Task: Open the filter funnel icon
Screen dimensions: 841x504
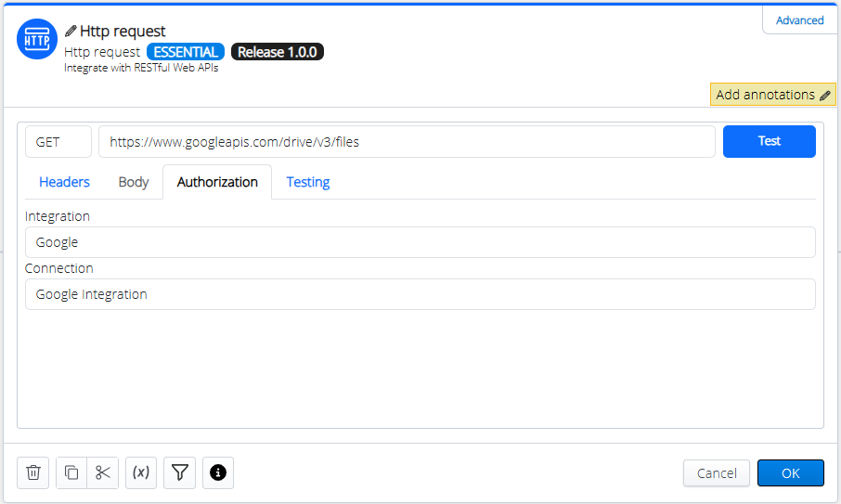Action: coord(180,472)
